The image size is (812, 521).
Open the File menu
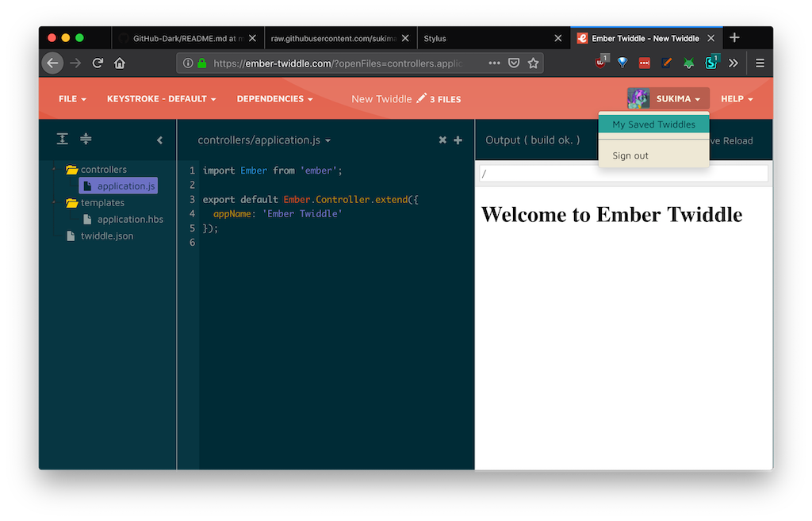tap(72, 99)
